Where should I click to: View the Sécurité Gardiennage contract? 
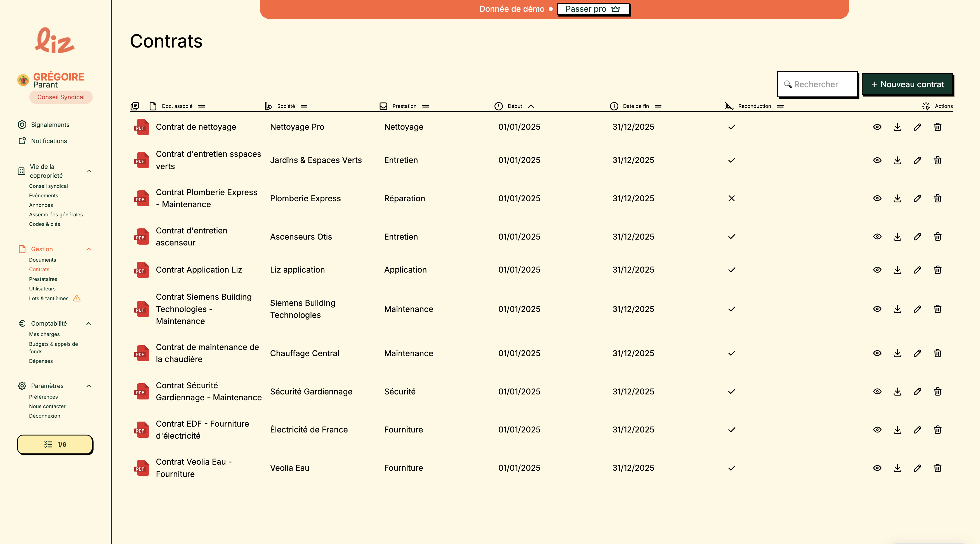[877, 392]
